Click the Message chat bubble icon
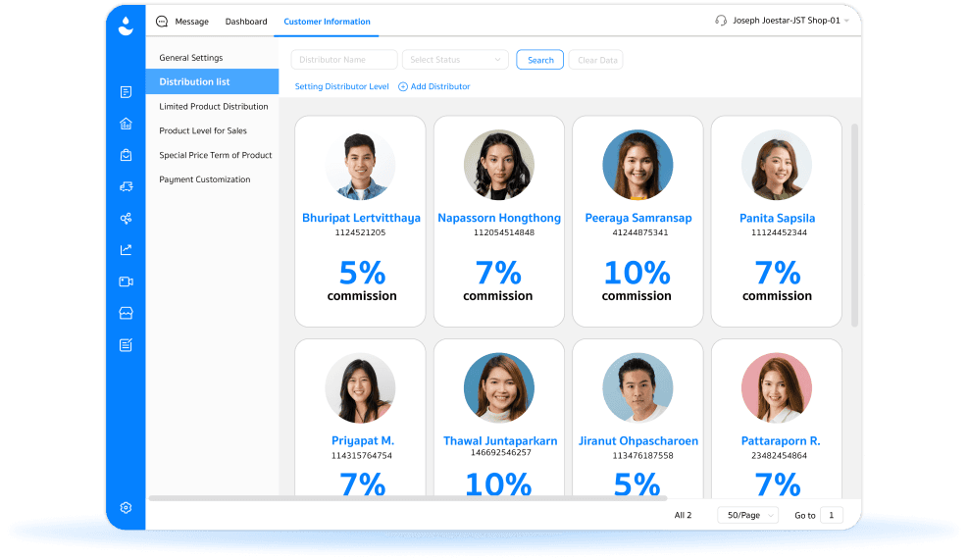 point(162,22)
